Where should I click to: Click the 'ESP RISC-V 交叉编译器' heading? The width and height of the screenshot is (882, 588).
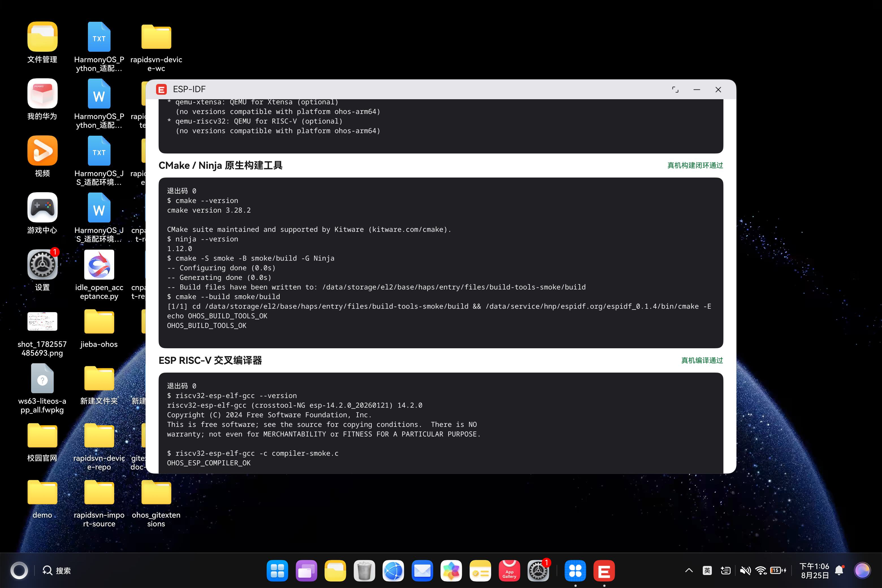(x=210, y=360)
